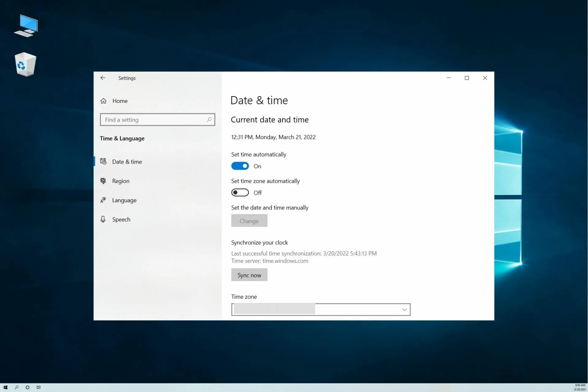The width and height of the screenshot is (588, 392).
Task: Select the Recycle Bin desktop icon
Action: 25,64
